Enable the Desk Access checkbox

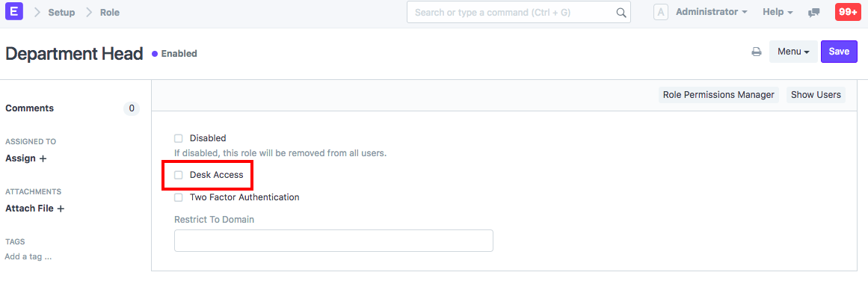178,176
